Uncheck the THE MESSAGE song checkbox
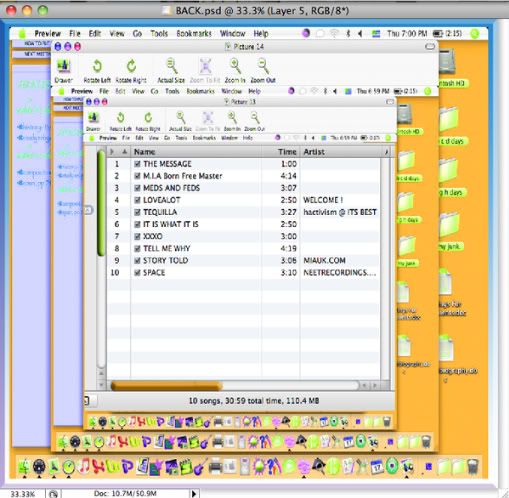Viewport: 509px width, 498px height. [x=137, y=164]
